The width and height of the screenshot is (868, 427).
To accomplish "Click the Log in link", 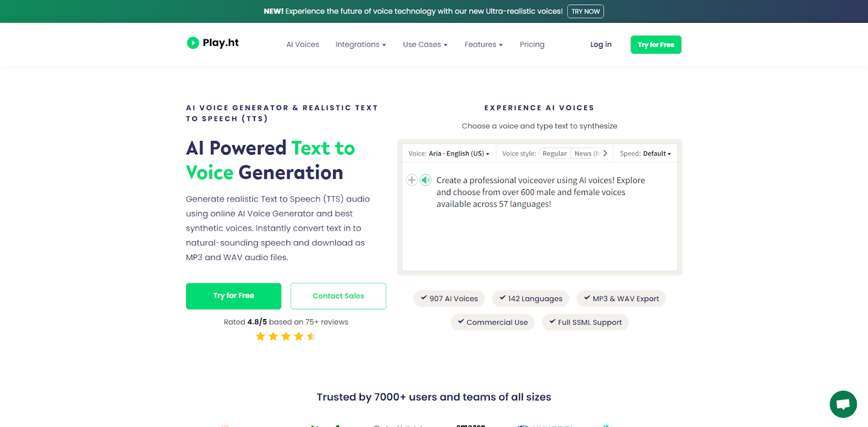I will [x=601, y=44].
